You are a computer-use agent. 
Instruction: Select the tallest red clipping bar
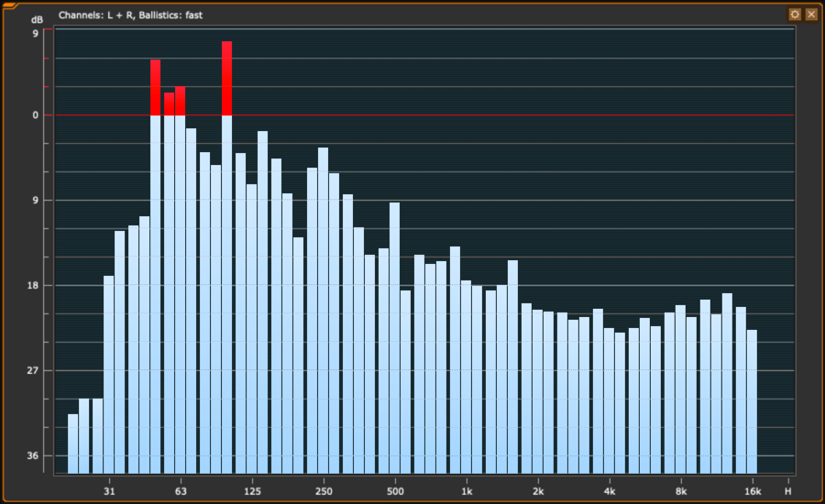coord(226,79)
